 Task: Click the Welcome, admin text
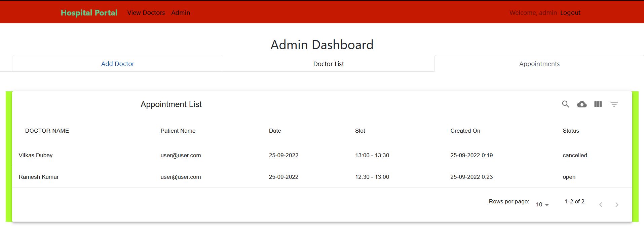pyautogui.click(x=533, y=12)
